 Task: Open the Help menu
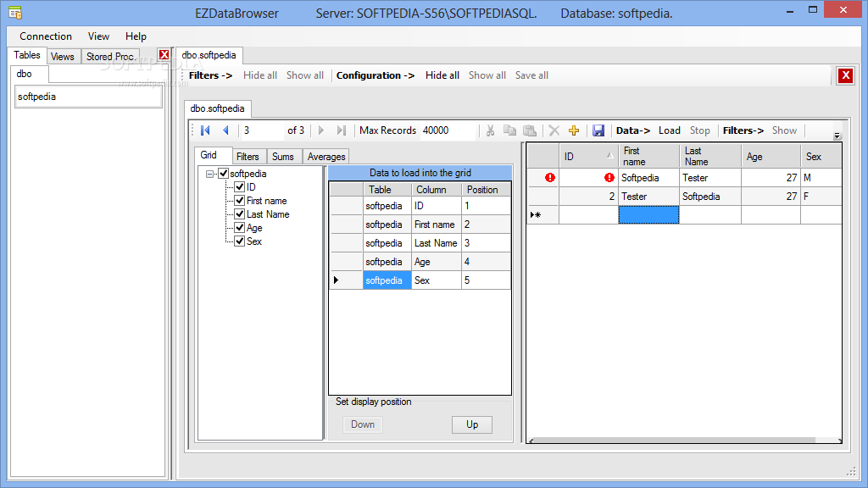136,36
